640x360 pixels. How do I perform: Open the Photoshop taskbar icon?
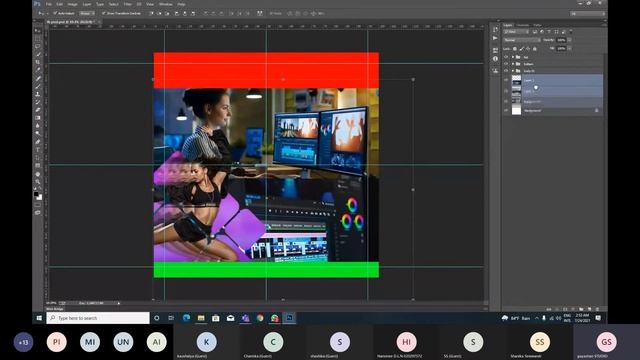coord(289,318)
